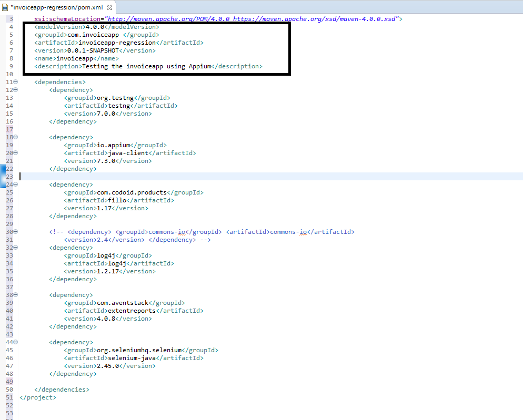523x420 pixels.
Task: Collapse the selenium dependency fold at line 44
Action: coord(16,342)
